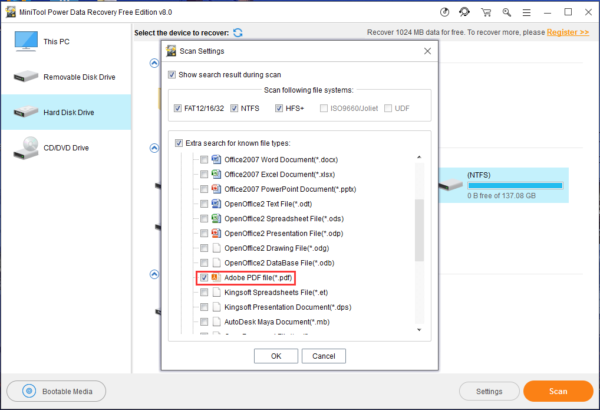
Task: Click the '0 B free of 137.08 GB' text
Action: coord(501,196)
